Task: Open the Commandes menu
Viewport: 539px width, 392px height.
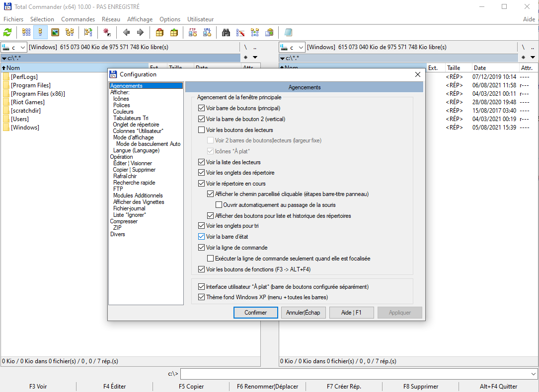Action: tap(78, 19)
